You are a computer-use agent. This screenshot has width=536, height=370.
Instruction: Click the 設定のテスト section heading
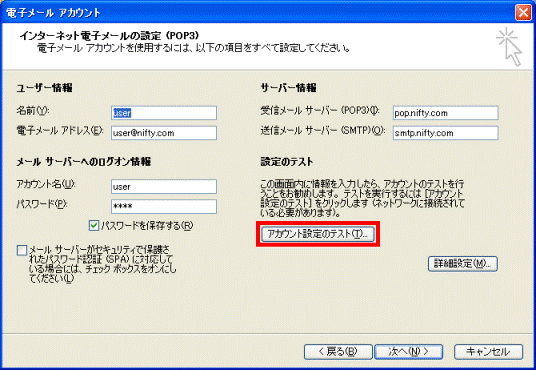point(287,161)
